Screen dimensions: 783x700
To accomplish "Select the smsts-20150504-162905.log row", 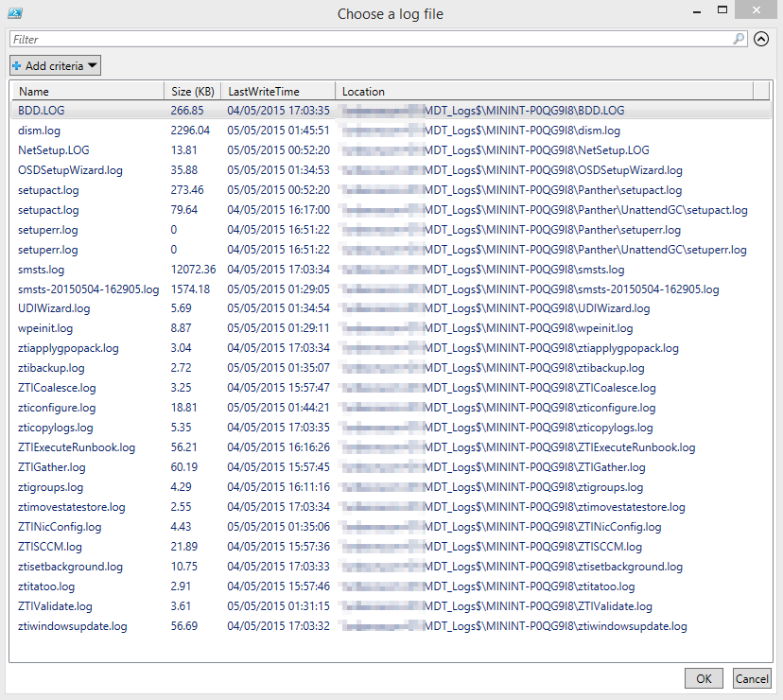I will click(88, 289).
